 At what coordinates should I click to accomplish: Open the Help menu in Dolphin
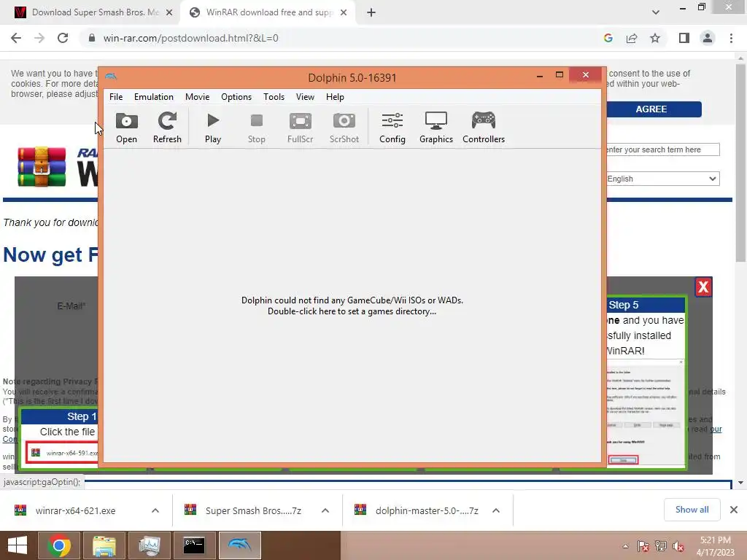(335, 97)
